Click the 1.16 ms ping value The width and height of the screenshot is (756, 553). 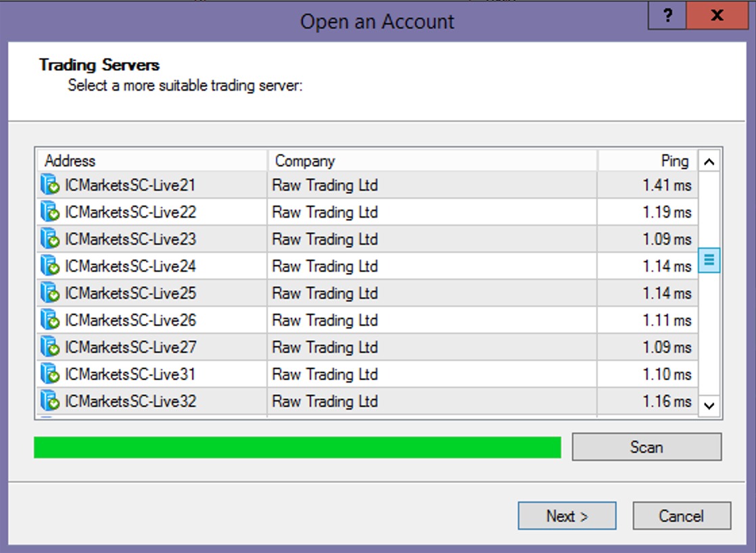point(667,401)
